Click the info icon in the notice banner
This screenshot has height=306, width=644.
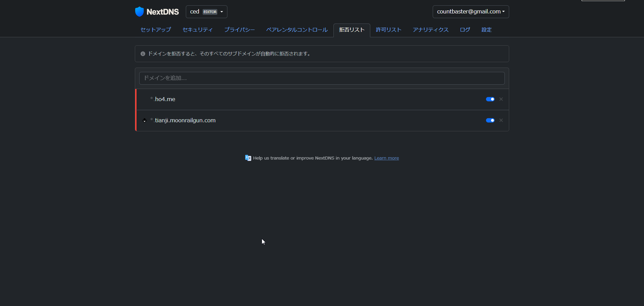143,54
